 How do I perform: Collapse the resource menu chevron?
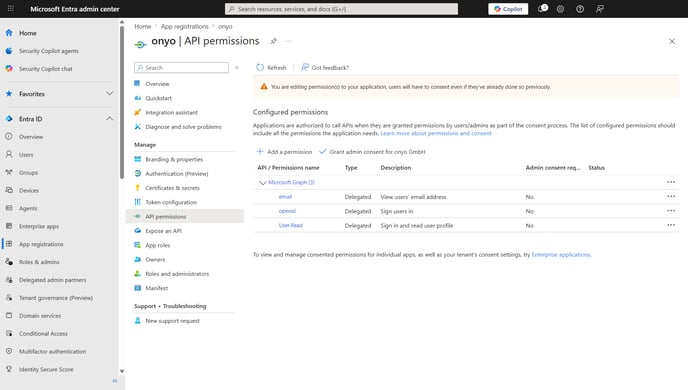[x=236, y=68]
